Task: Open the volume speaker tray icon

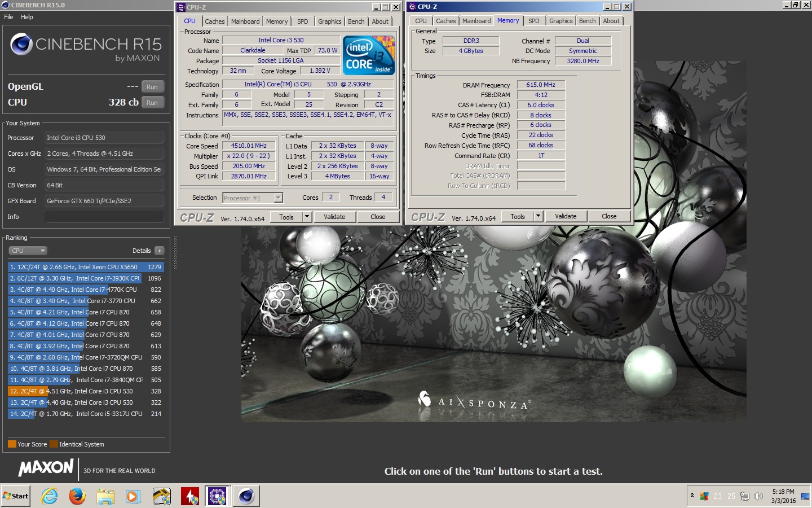Action: (x=758, y=496)
